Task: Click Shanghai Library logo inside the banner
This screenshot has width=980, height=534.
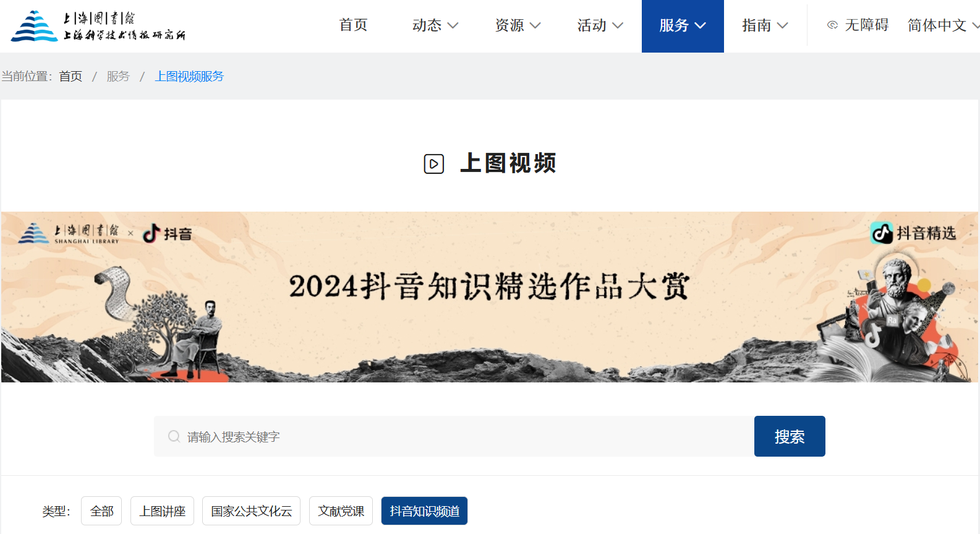Action: pyautogui.click(x=69, y=233)
